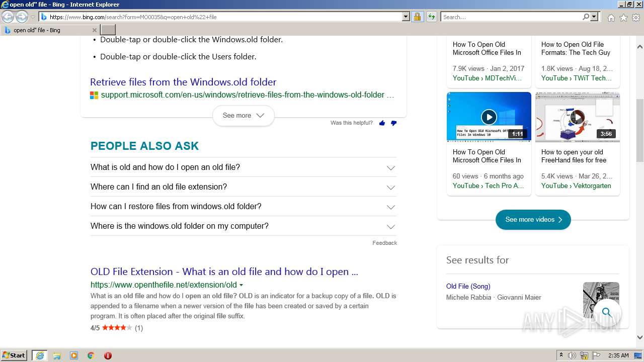Image resolution: width=644 pixels, height=362 pixels.
Task: Click the Feedback link under People Also Ask
Action: 384,243
